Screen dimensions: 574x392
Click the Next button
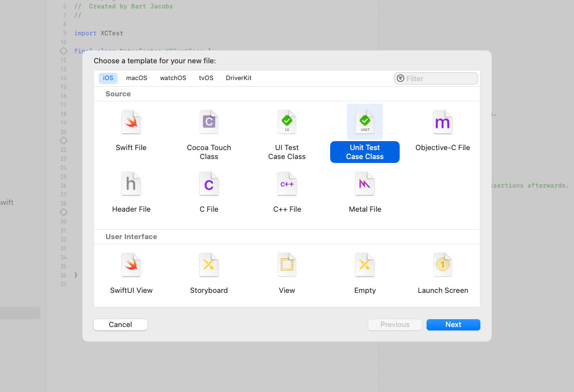(453, 325)
